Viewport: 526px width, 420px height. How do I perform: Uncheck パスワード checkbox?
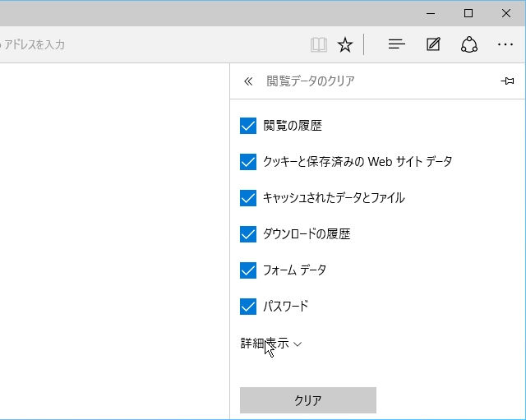248,307
